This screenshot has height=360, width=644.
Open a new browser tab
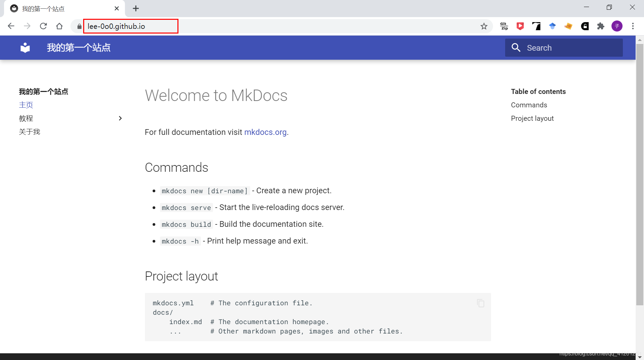pyautogui.click(x=136, y=8)
